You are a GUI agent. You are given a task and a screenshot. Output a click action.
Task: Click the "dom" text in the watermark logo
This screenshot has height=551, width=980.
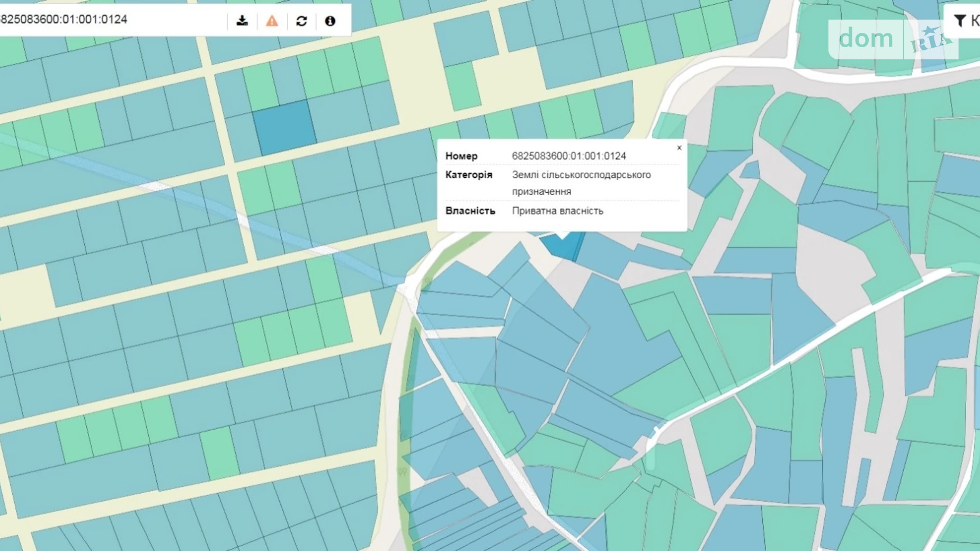coord(866,38)
